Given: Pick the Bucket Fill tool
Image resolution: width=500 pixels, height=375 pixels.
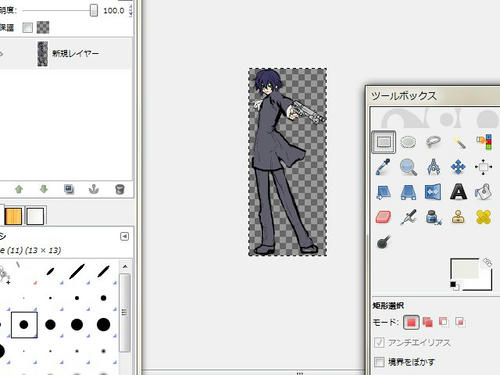Looking at the screenshot, I should [x=483, y=192].
